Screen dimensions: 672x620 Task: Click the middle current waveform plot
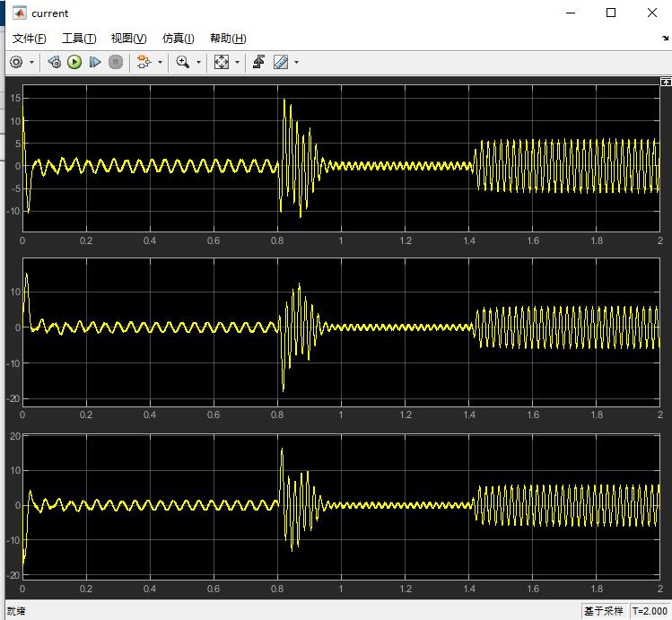341,332
